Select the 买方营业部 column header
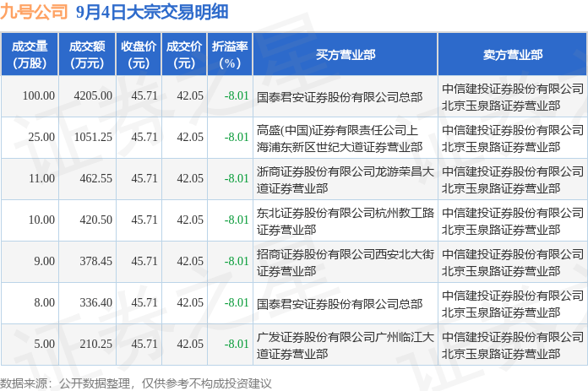 (x=346, y=54)
